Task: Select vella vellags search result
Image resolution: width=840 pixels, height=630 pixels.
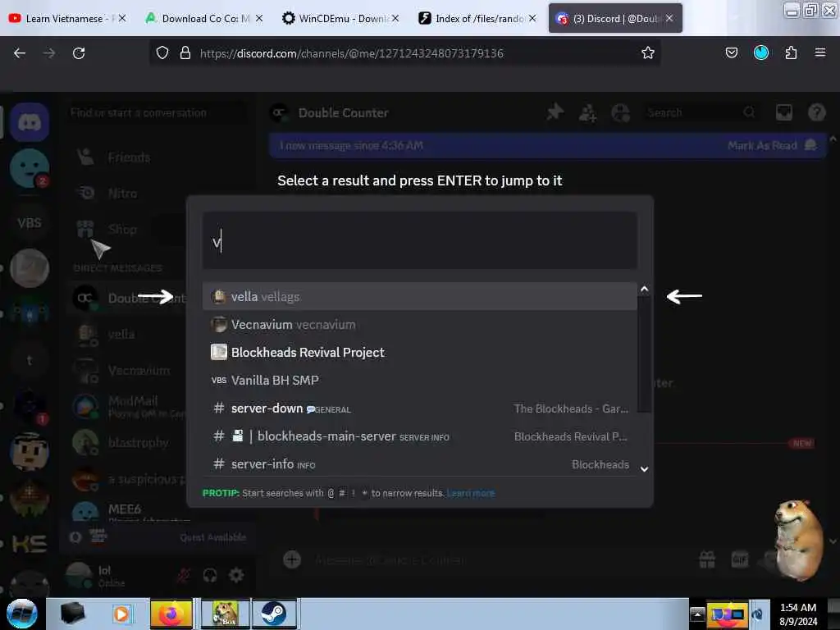Action: pyautogui.click(x=419, y=296)
